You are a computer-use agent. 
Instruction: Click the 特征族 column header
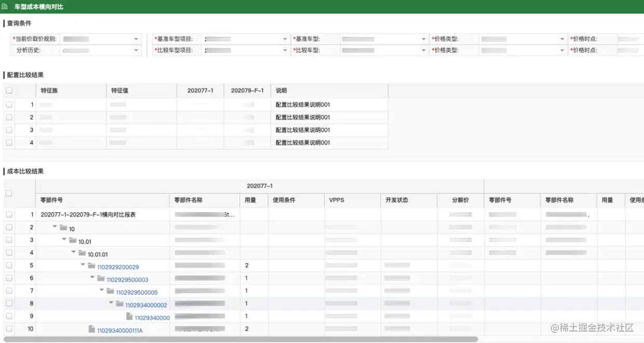point(71,90)
